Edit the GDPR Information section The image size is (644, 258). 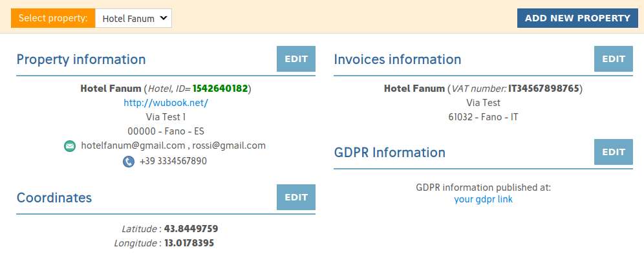[x=614, y=152]
